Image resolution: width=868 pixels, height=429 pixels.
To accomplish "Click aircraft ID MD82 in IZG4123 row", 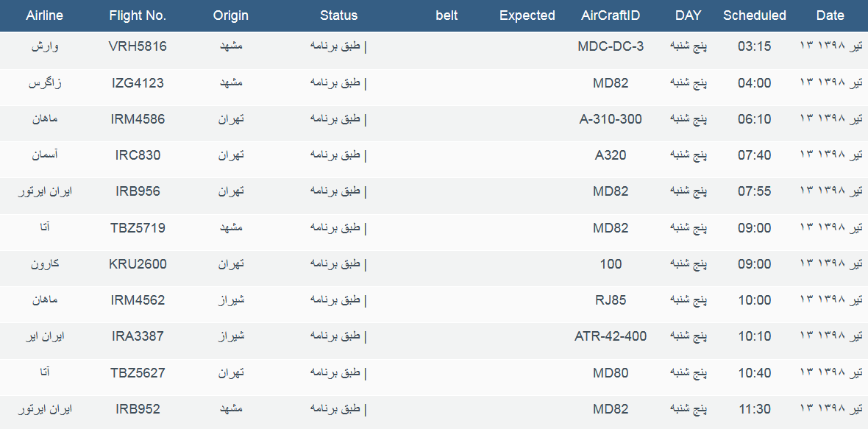I will [611, 83].
